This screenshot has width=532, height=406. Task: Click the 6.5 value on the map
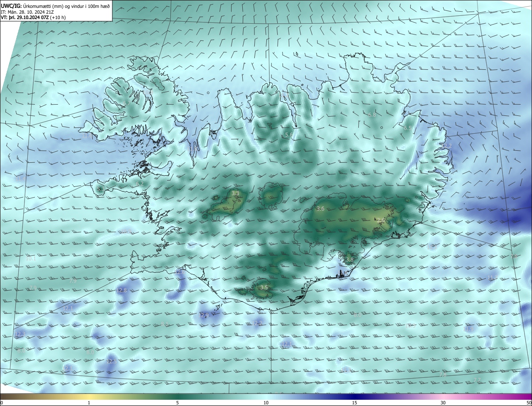coord(408,128)
